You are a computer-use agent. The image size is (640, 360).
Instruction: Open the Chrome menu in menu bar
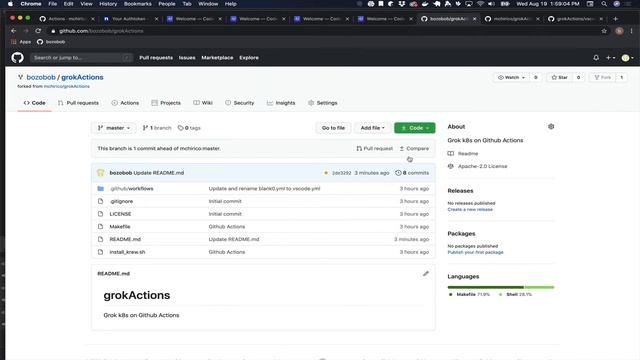pos(31,4)
